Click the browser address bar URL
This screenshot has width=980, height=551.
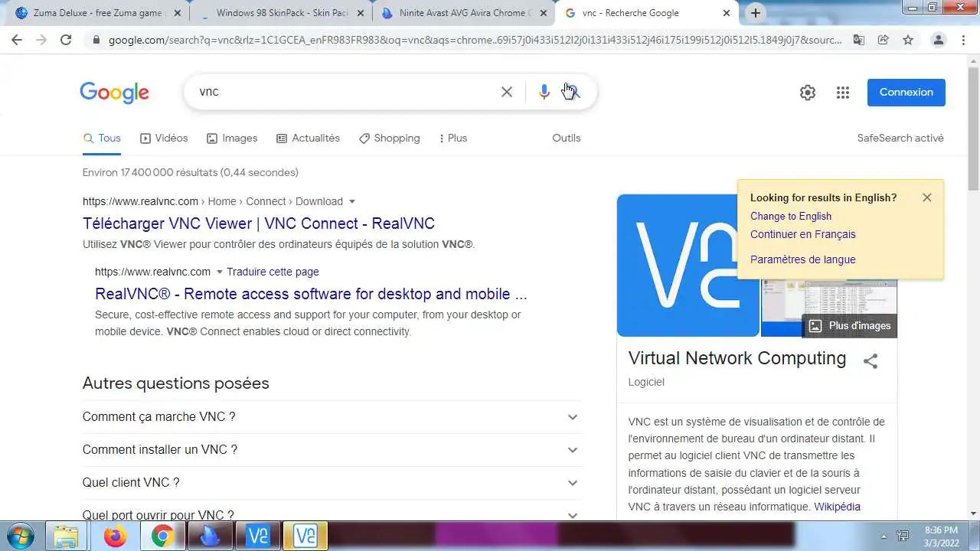pyautogui.click(x=475, y=40)
